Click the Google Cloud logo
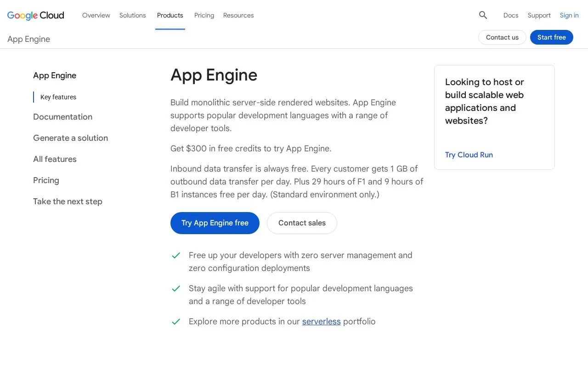The width and height of the screenshot is (588, 368). (36, 15)
